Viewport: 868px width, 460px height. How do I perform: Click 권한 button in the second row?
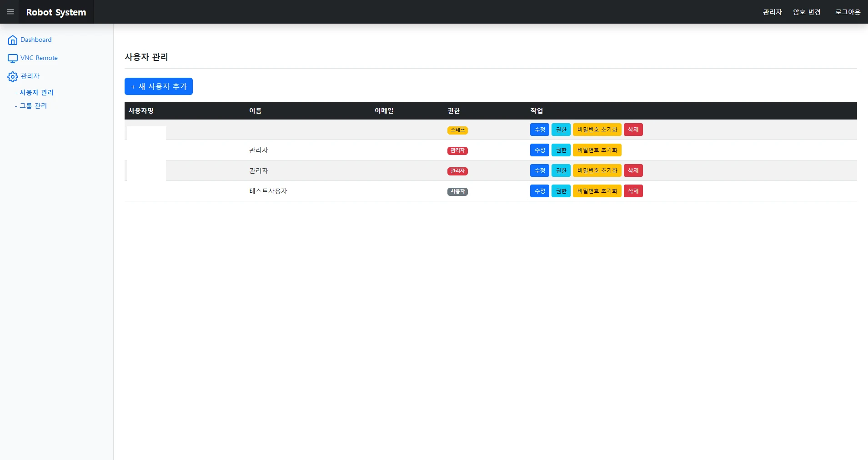click(x=561, y=150)
